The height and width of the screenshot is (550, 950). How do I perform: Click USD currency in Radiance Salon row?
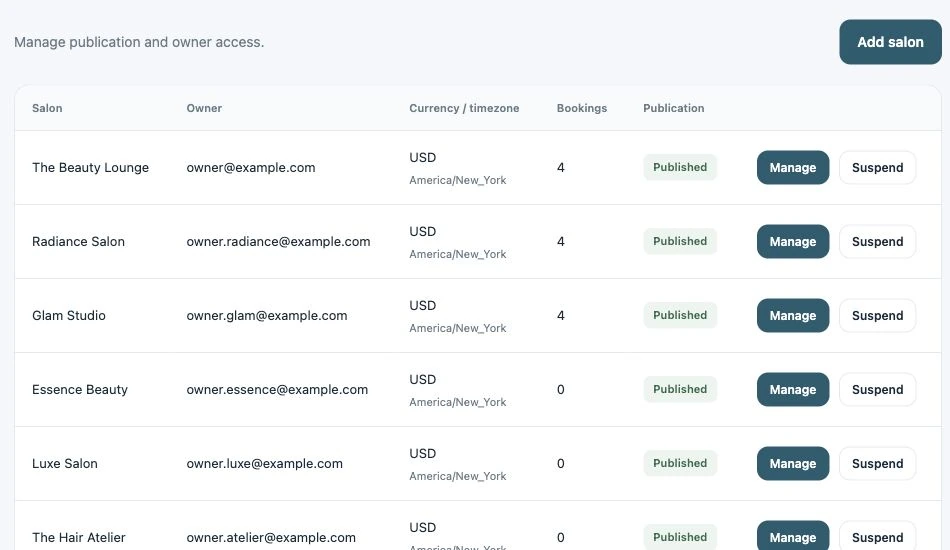(422, 231)
